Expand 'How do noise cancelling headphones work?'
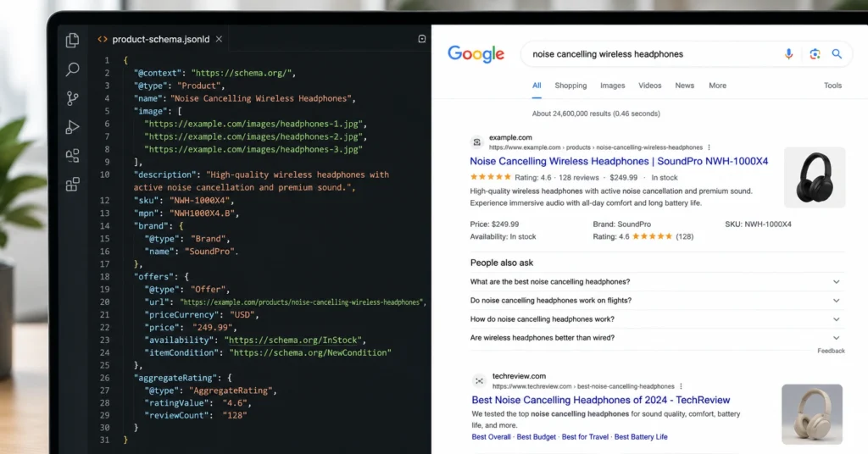This screenshot has height=454, width=868. [x=657, y=319]
